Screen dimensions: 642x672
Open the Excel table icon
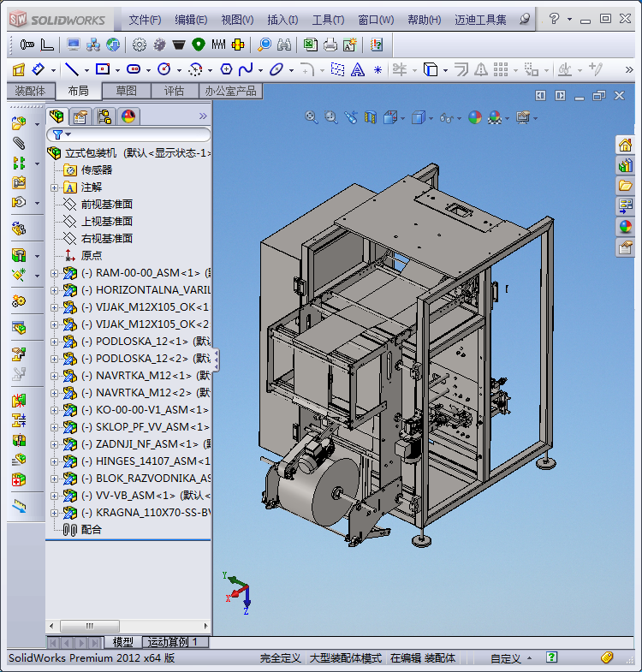coord(310,45)
